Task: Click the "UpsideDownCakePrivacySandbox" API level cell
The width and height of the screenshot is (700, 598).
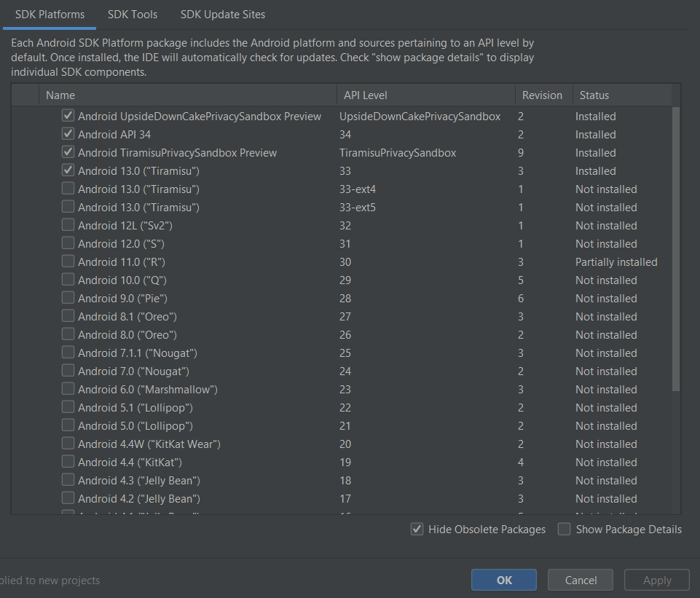Action: point(420,117)
